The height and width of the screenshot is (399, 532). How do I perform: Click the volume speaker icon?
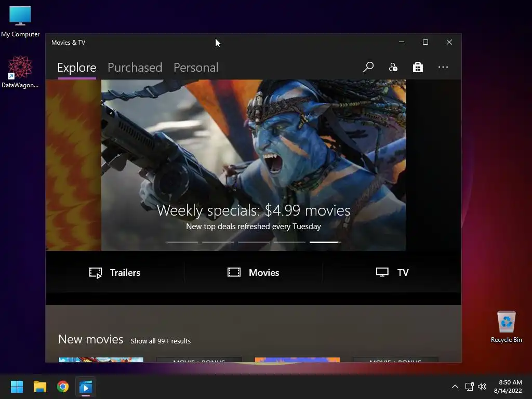[x=482, y=387]
